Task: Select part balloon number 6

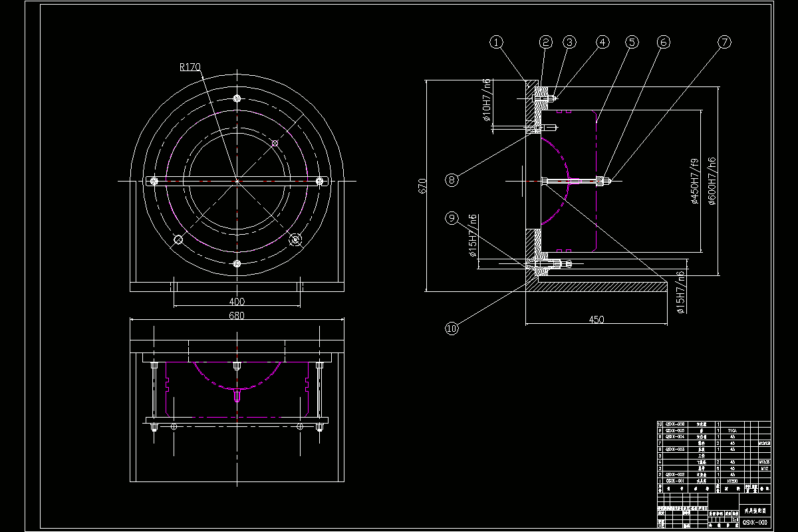Action: pyautogui.click(x=663, y=42)
